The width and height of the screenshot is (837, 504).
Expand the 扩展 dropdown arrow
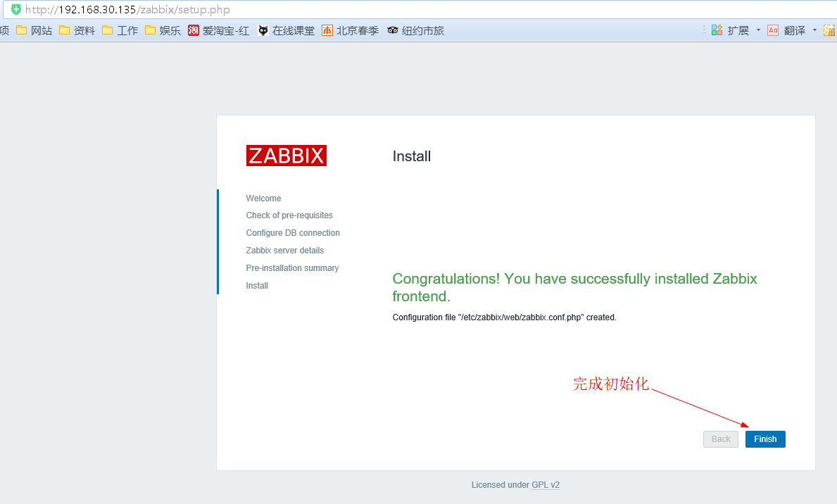[x=758, y=30]
